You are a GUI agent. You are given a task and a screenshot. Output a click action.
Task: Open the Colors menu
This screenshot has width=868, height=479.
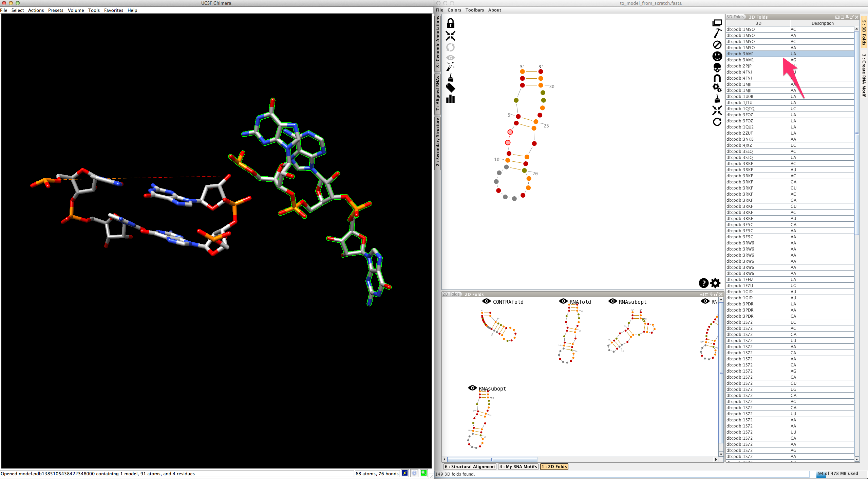(x=454, y=10)
